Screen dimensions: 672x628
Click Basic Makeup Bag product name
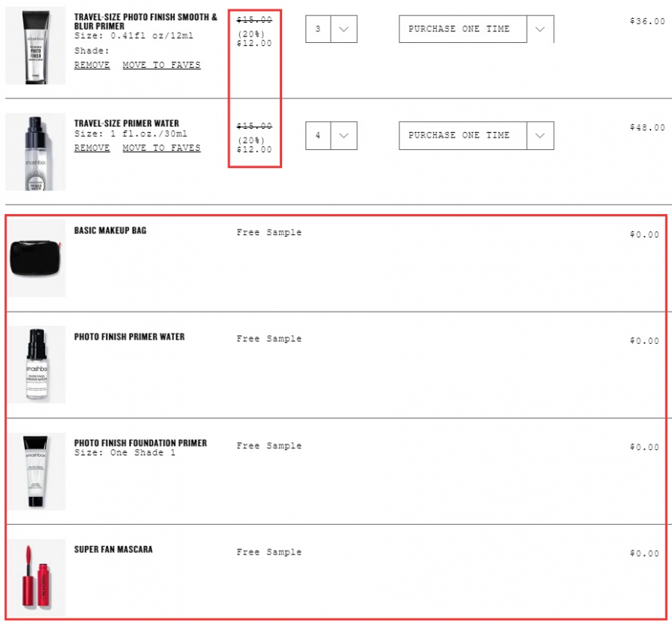click(110, 230)
